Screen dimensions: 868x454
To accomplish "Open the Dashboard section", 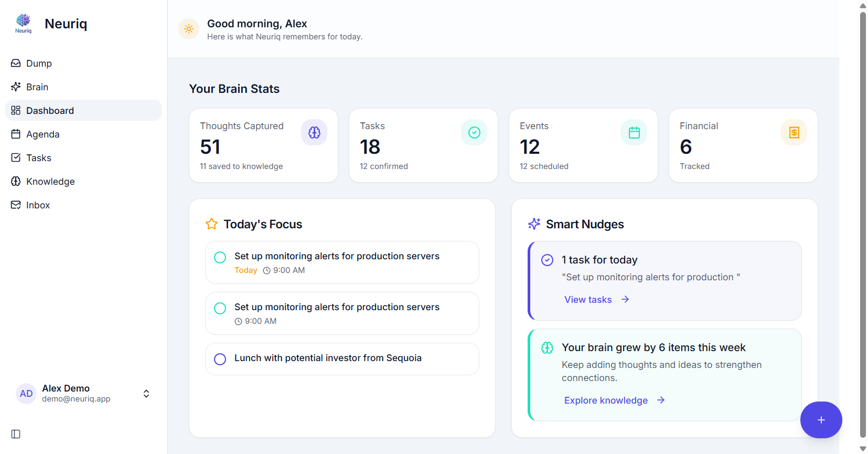I will (x=50, y=110).
